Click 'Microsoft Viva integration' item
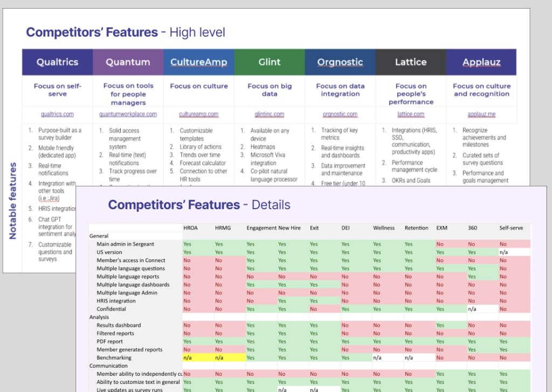552x392 pixels. [x=268, y=159]
